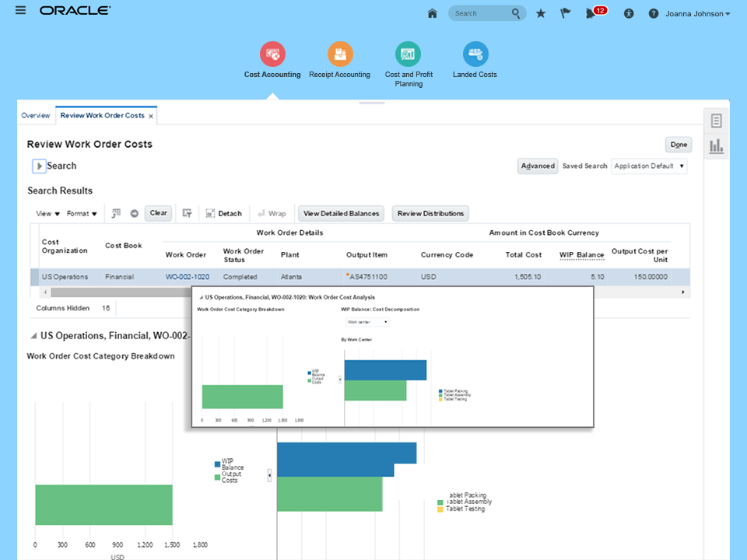Image resolution: width=747 pixels, height=560 pixels.
Task: Click in the top Search input field
Action: click(481, 13)
